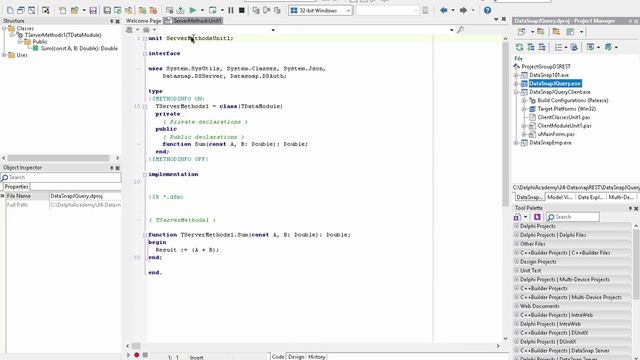Pin the Tool Palette panel

pos(630,208)
